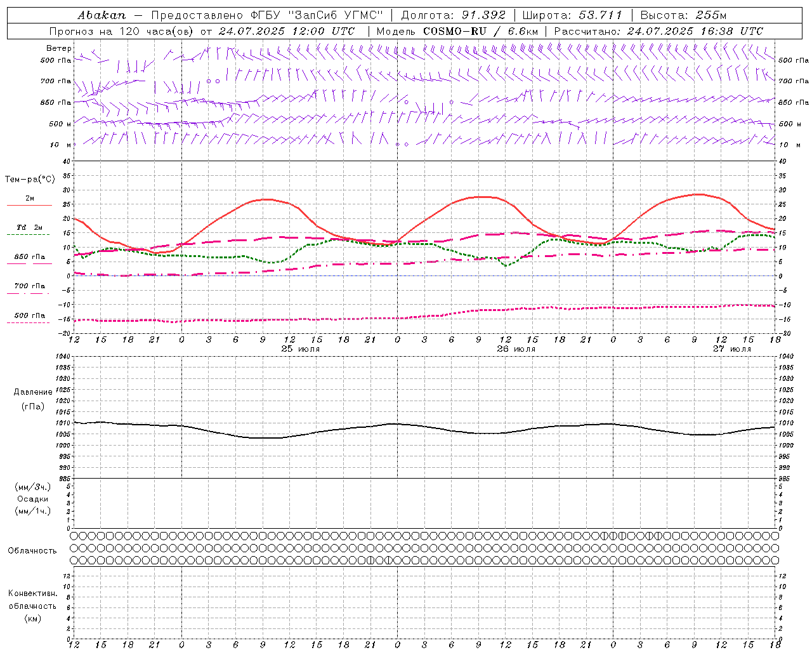Select the "27 июля" date label
Viewport: 812px width, 650px height.
point(732,349)
